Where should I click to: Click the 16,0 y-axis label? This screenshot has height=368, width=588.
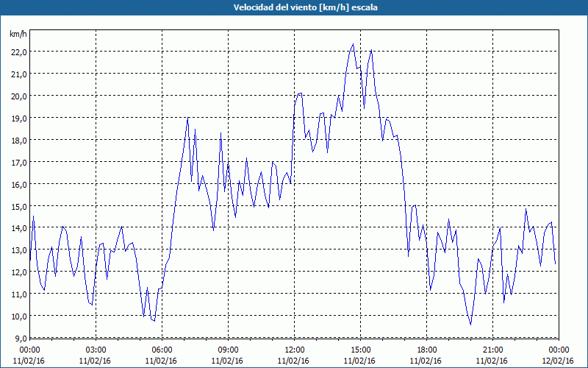[x=19, y=185]
